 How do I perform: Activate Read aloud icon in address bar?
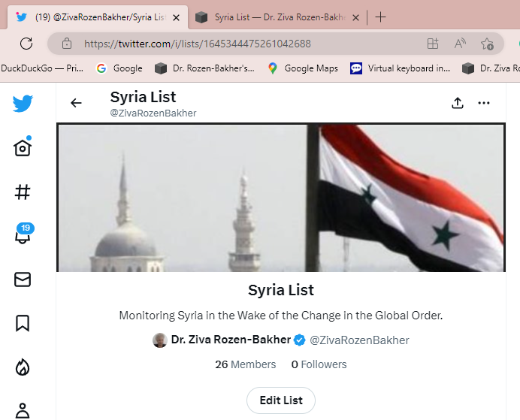[x=460, y=44]
